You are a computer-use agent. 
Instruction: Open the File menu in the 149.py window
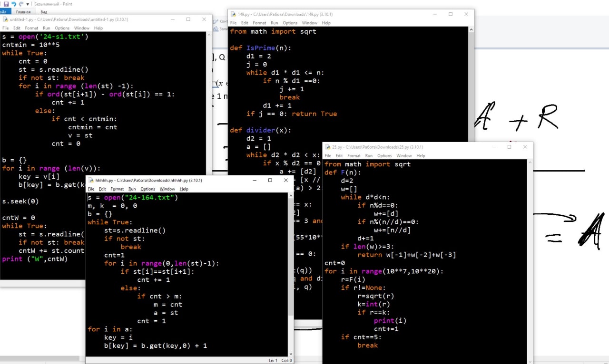(x=234, y=23)
